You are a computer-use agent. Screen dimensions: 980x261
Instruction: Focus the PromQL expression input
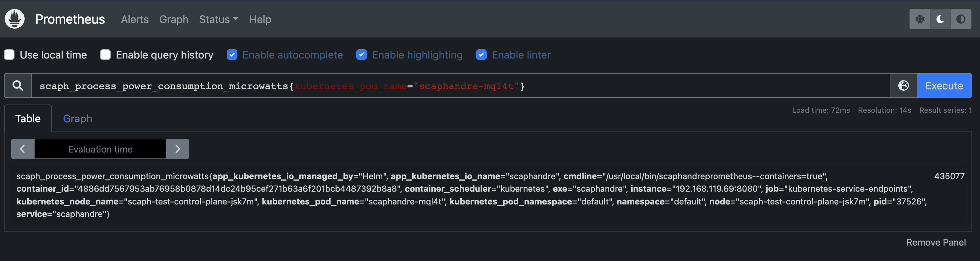[x=460, y=85]
